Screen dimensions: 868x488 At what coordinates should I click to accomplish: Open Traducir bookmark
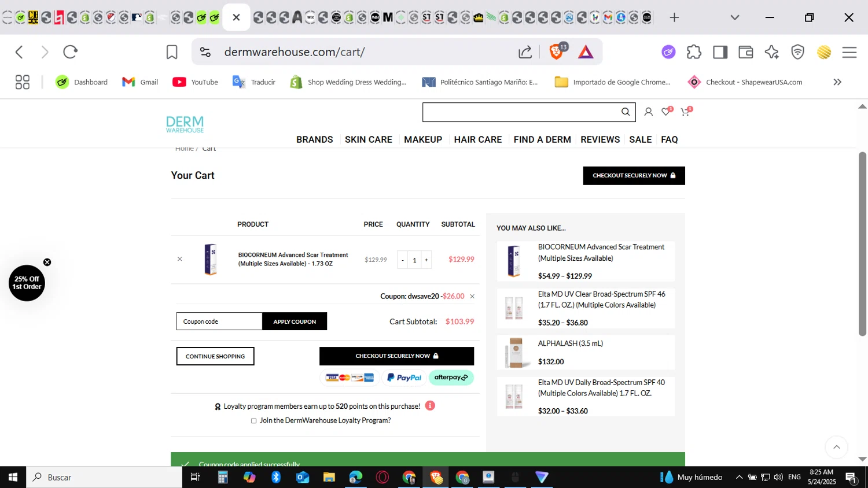[253, 82]
